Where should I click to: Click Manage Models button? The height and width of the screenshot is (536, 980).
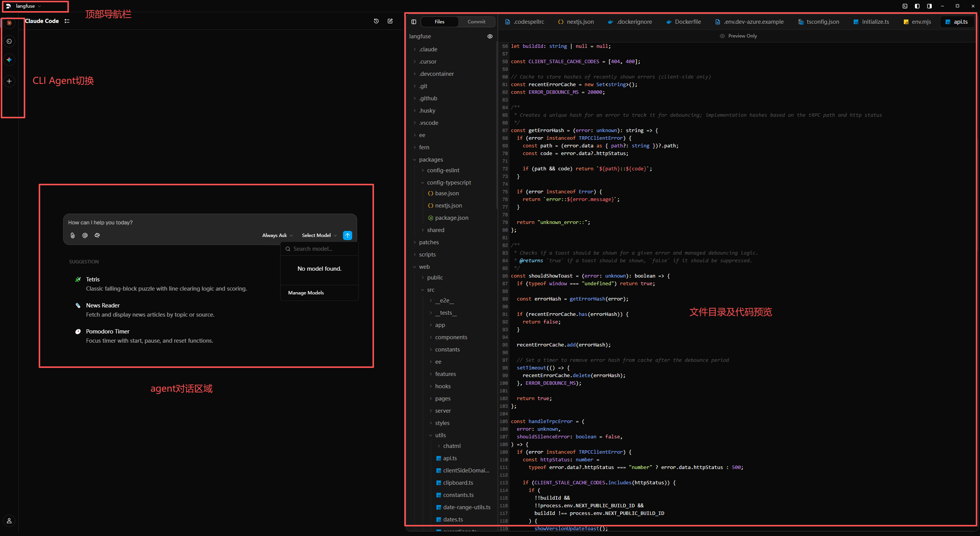(x=306, y=293)
